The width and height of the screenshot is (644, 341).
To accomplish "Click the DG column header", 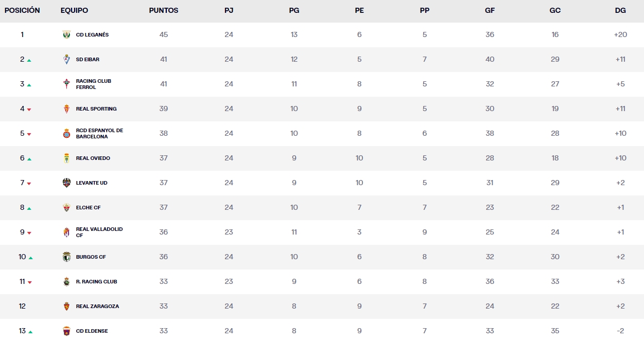I will point(620,10).
